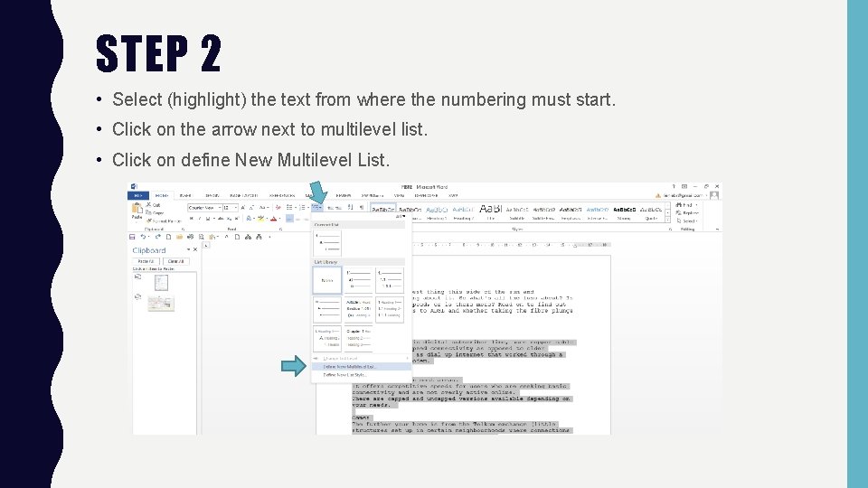Click the Cut command in Clipboard group

pos(153,205)
